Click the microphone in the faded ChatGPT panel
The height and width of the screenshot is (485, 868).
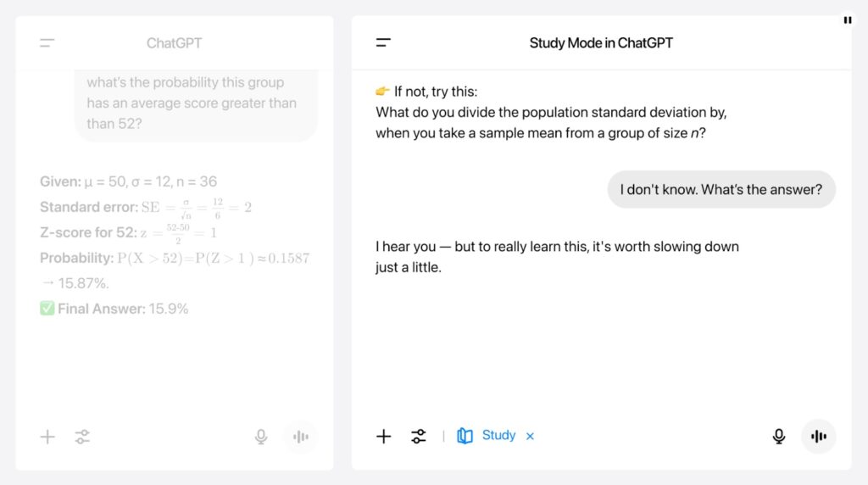click(261, 437)
